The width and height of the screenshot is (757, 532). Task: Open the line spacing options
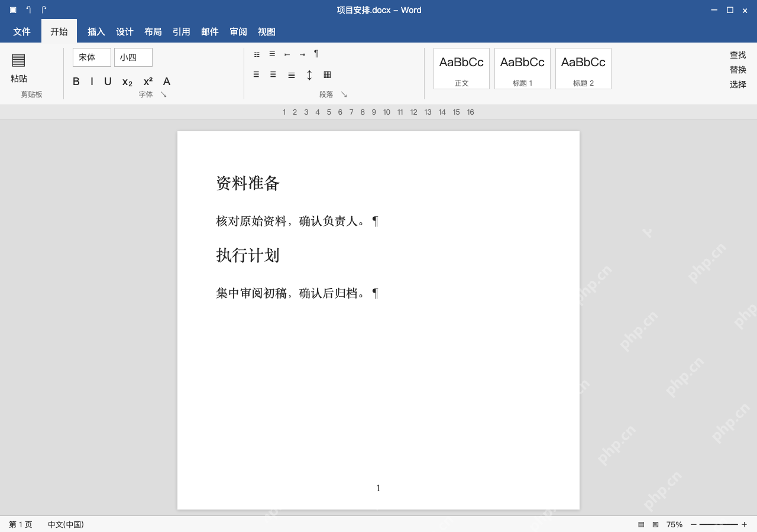[309, 75]
